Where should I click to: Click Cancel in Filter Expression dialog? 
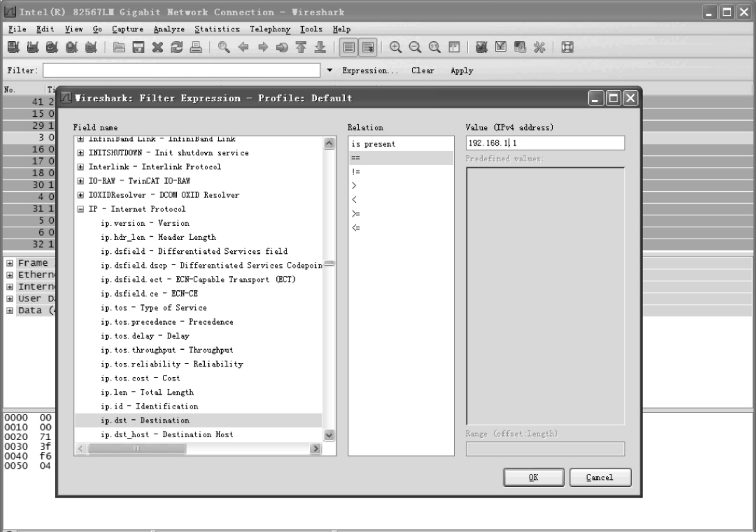(600, 477)
